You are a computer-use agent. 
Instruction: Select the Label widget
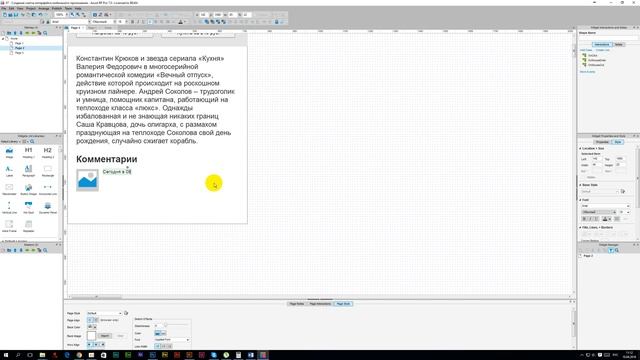tap(9, 171)
